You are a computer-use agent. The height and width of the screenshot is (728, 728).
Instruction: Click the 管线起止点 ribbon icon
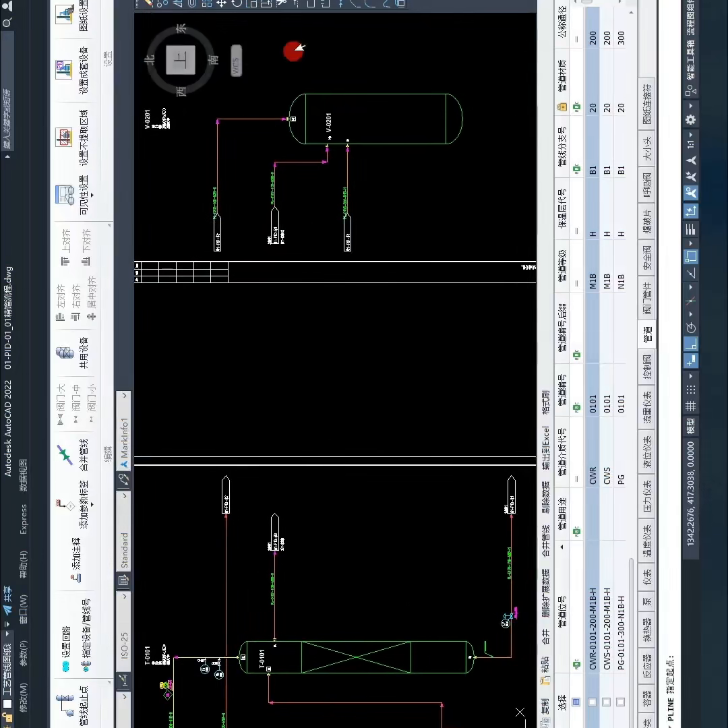click(x=65, y=705)
